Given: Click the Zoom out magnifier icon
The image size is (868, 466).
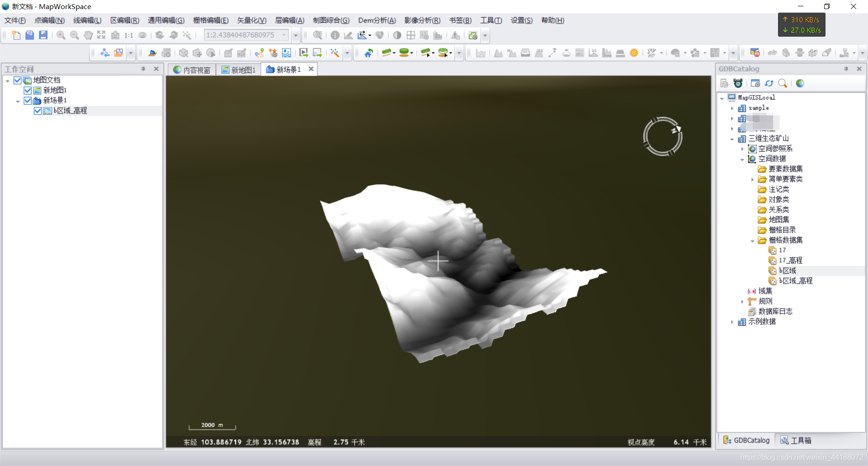Looking at the screenshot, I should point(75,35).
